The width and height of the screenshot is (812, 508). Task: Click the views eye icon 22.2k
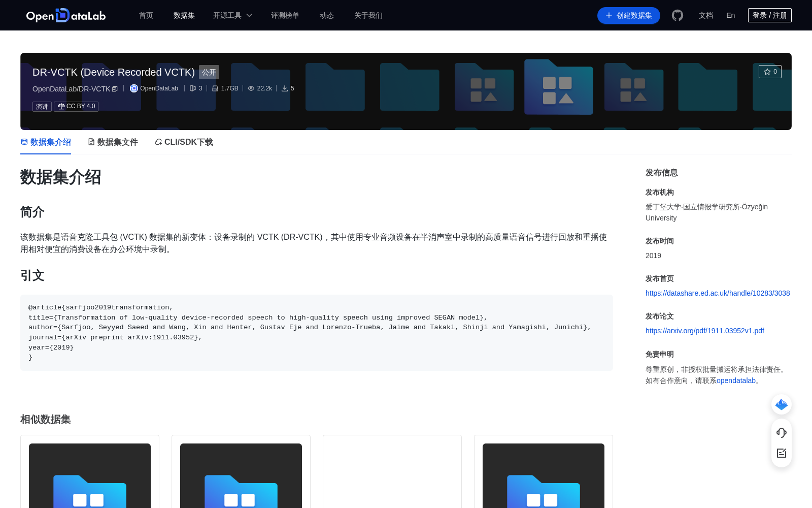tap(251, 88)
